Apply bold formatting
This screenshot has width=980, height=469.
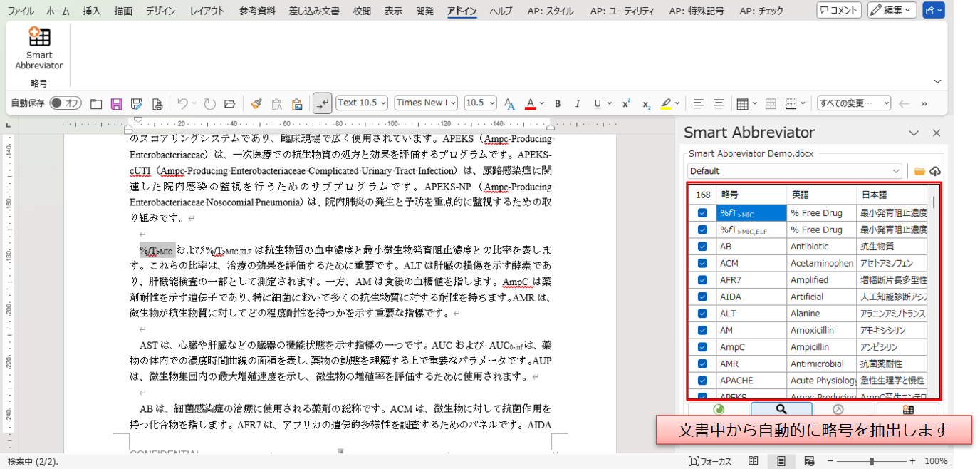pos(558,104)
